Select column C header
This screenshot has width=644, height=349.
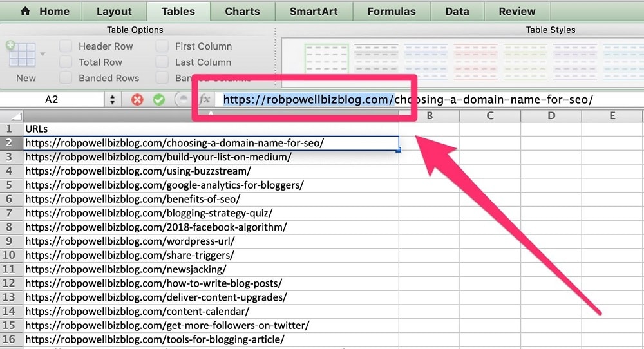coord(490,116)
